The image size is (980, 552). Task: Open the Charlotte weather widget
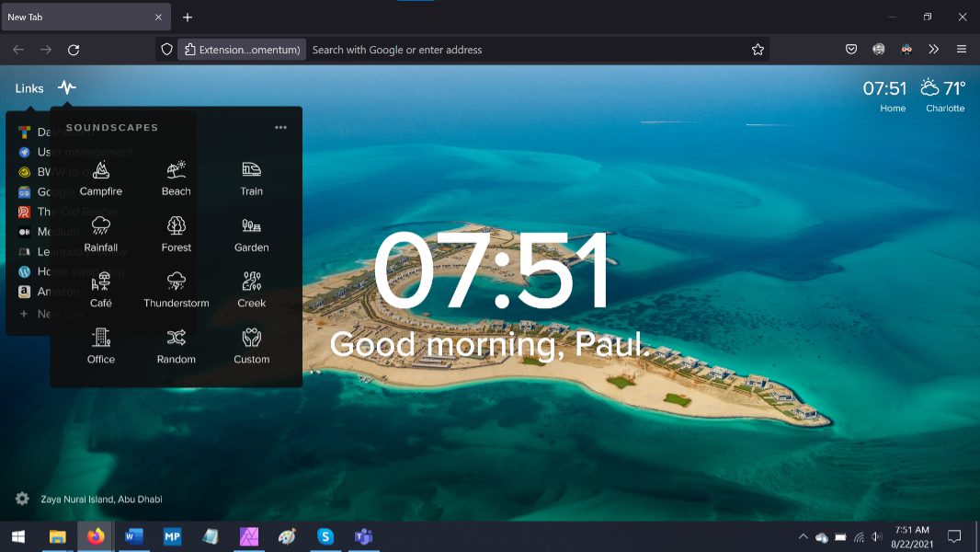click(943, 95)
